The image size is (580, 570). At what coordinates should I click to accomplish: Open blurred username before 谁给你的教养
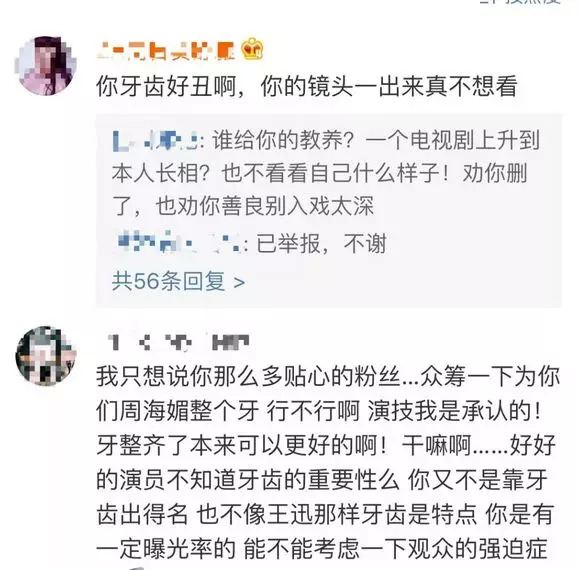(155, 141)
